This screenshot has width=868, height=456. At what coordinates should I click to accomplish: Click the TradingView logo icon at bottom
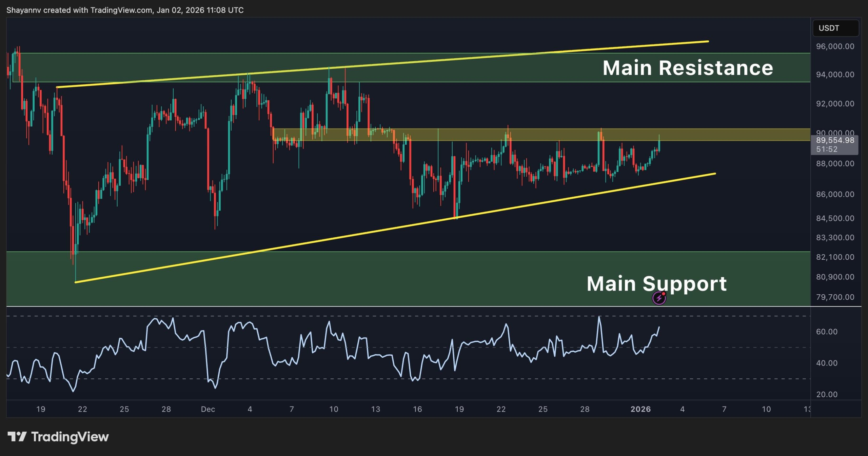(x=17, y=437)
